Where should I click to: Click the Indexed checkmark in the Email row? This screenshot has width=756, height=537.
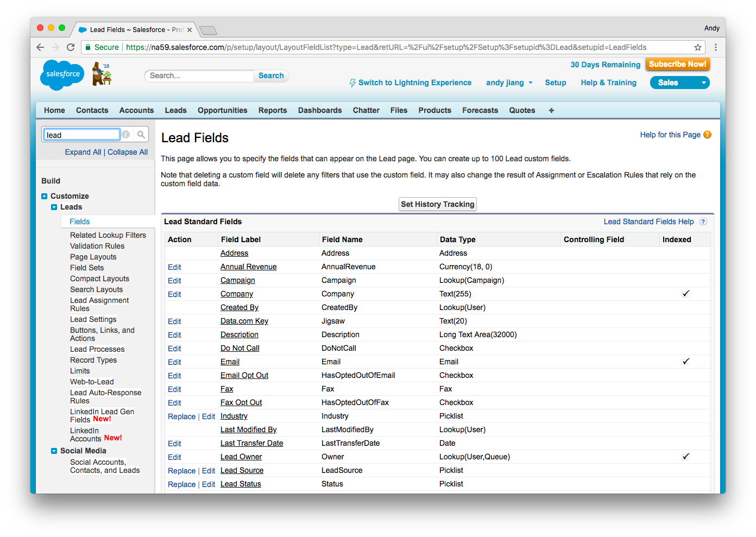(686, 361)
